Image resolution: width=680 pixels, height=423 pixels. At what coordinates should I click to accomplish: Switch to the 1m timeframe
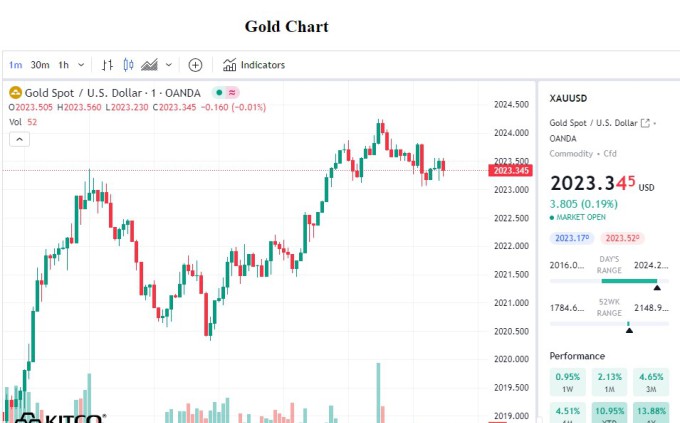(x=16, y=65)
